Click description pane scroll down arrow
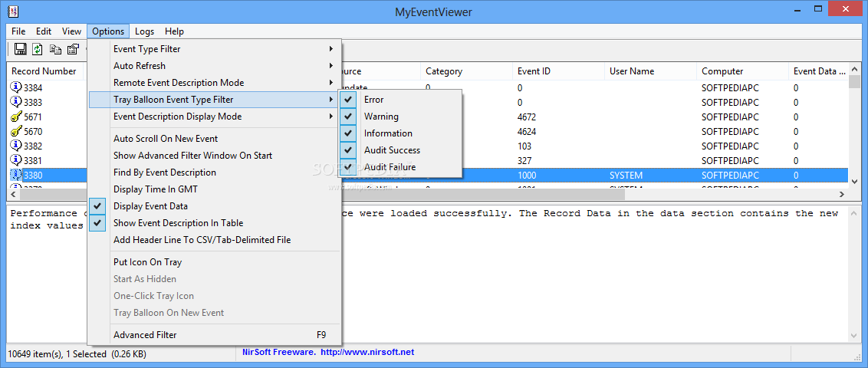Image resolution: width=868 pixels, height=368 pixels. tap(855, 336)
